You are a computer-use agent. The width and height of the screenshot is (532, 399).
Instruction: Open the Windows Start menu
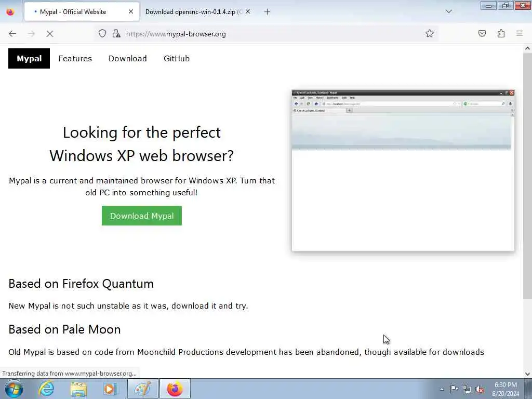tap(14, 389)
